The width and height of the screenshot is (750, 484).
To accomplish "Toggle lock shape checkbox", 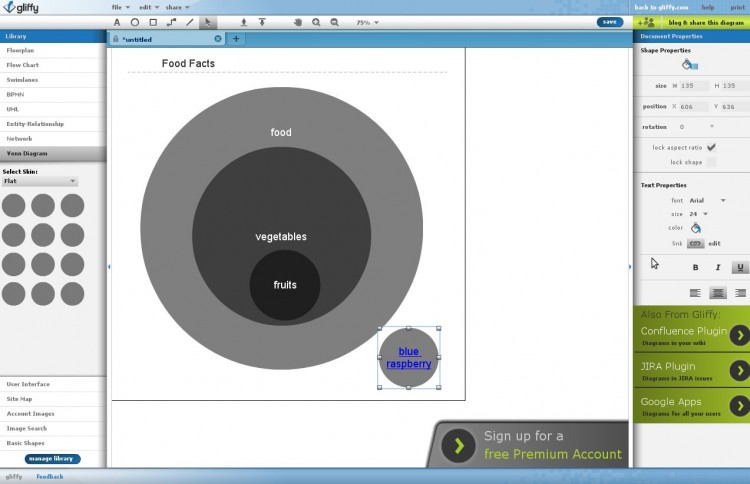I will tap(711, 162).
